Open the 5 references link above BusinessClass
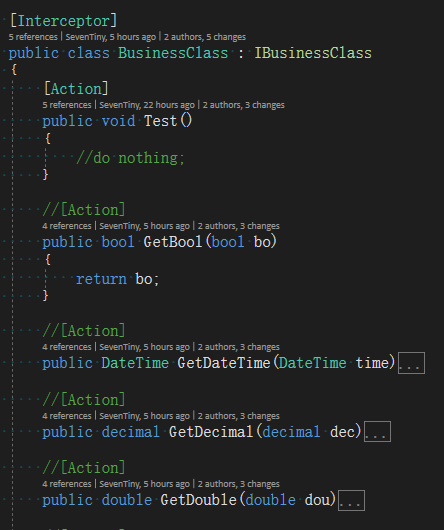Viewport: 444px width, 530px height. (33, 37)
